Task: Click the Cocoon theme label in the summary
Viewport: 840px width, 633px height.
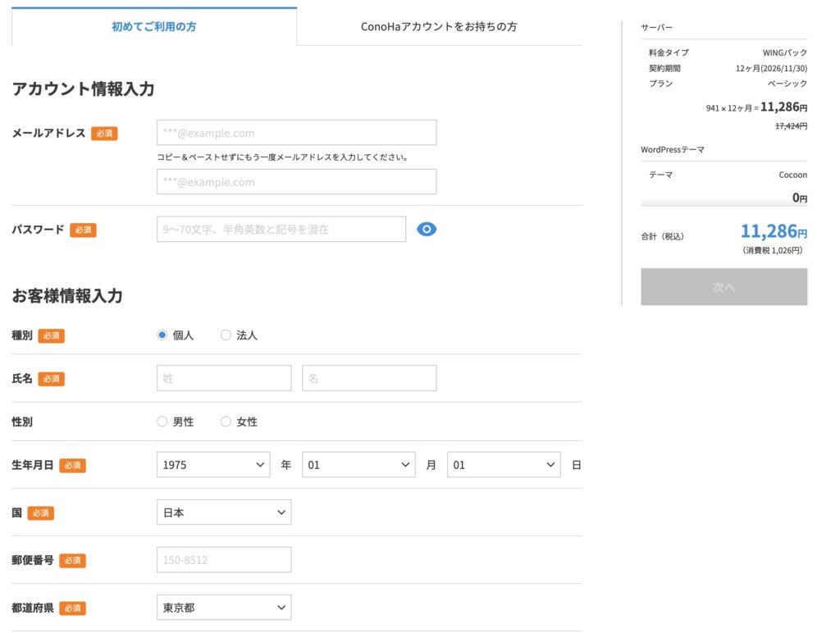Action: coord(792,174)
